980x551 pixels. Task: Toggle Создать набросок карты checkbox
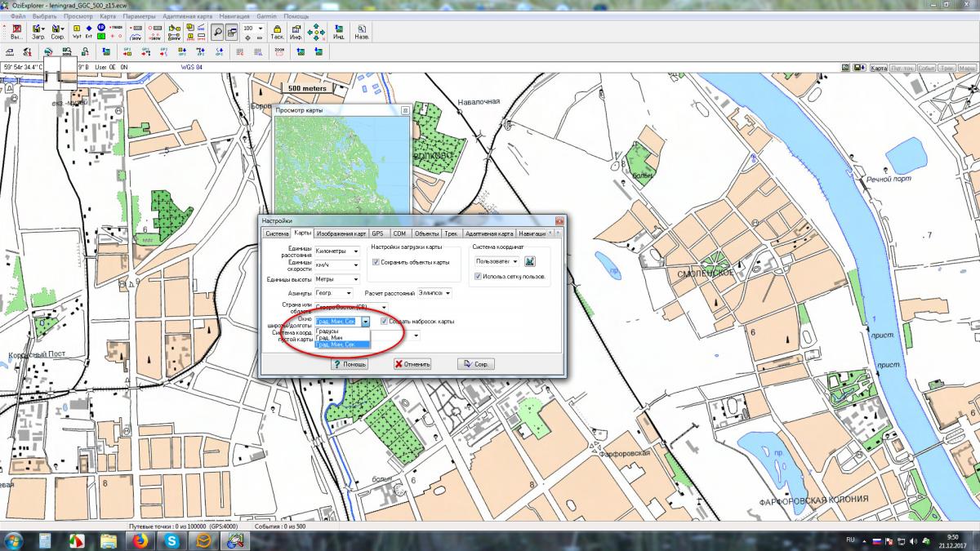pos(385,322)
